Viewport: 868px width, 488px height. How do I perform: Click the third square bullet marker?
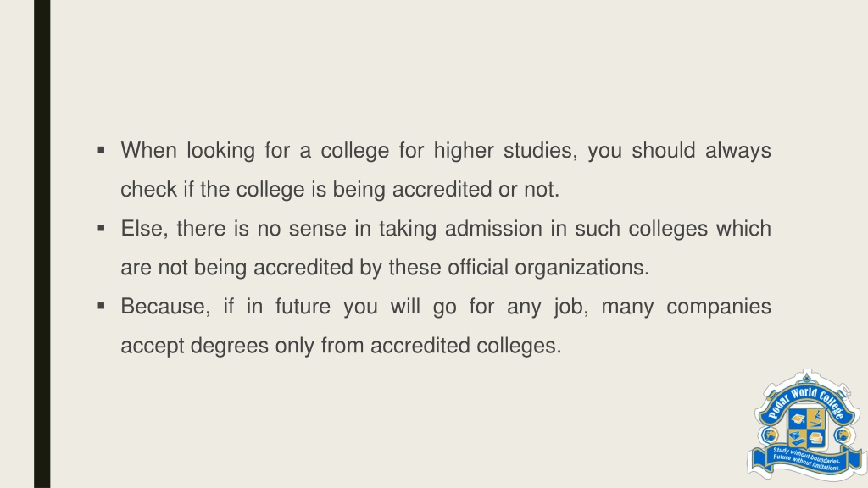click(101, 305)
